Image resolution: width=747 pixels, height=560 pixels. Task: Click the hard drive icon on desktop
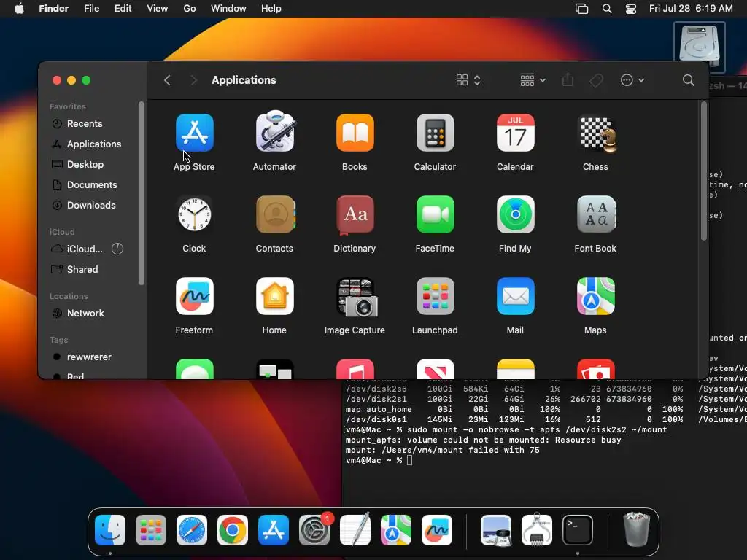pos(700,47)
